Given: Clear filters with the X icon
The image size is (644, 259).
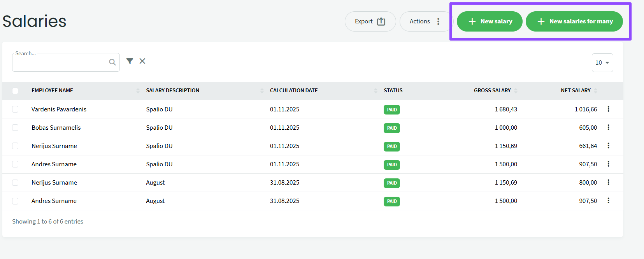Looking at the screenshot, I should click(x=142, y=61).
